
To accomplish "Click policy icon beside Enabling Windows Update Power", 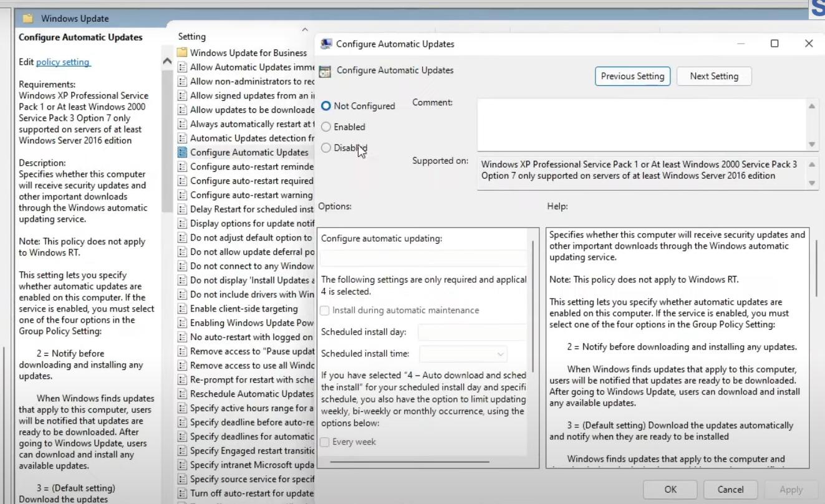I will 182,323.
